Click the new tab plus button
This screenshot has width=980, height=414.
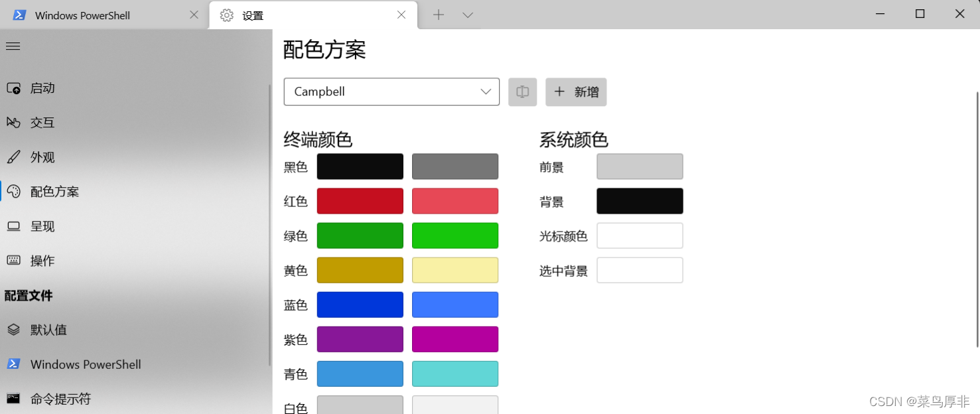[438, 14]
